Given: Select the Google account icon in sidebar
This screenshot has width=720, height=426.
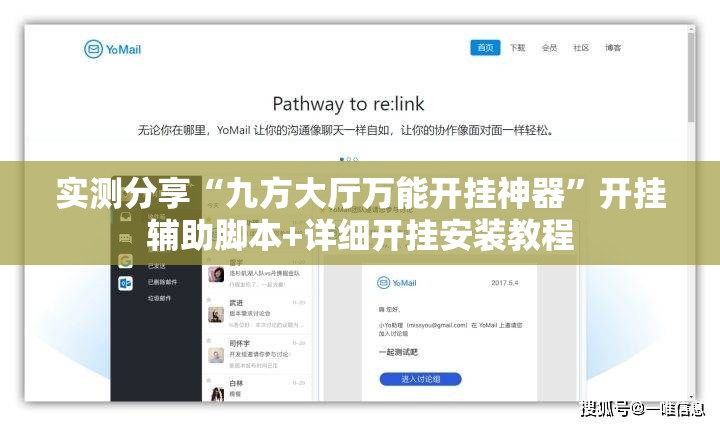Looking at the screenshot, I should [x=125, y=261].
